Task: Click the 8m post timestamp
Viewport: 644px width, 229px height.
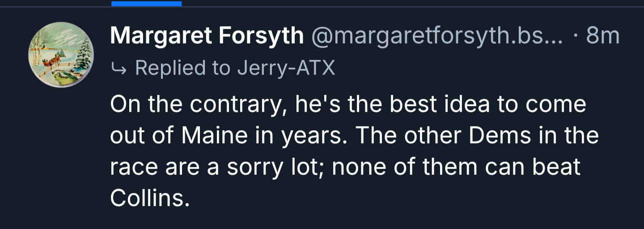Action: 603,35
